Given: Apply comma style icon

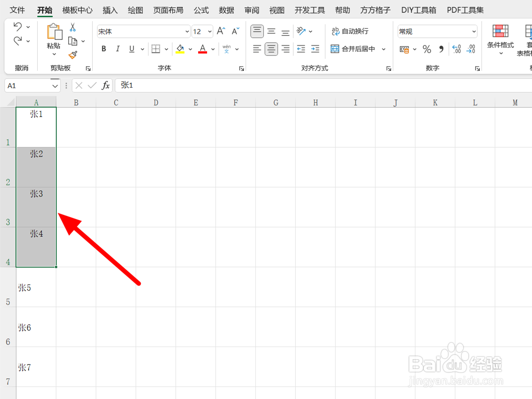Looking at the screenshot, I should point(441,49).
